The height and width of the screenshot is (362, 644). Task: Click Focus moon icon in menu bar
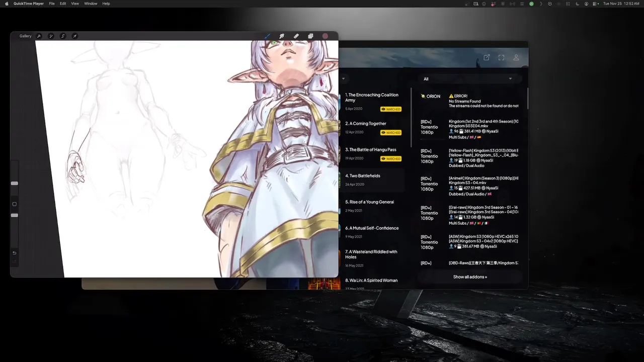point(577,4)
